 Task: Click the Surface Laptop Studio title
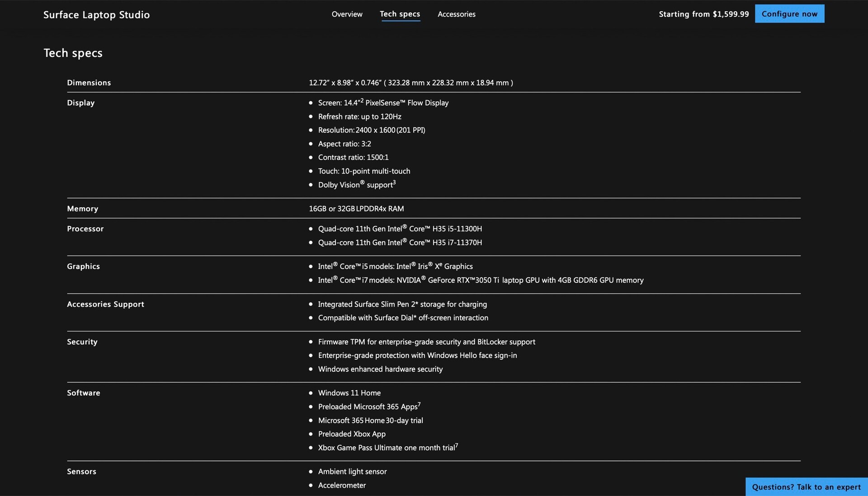[96, 14]
